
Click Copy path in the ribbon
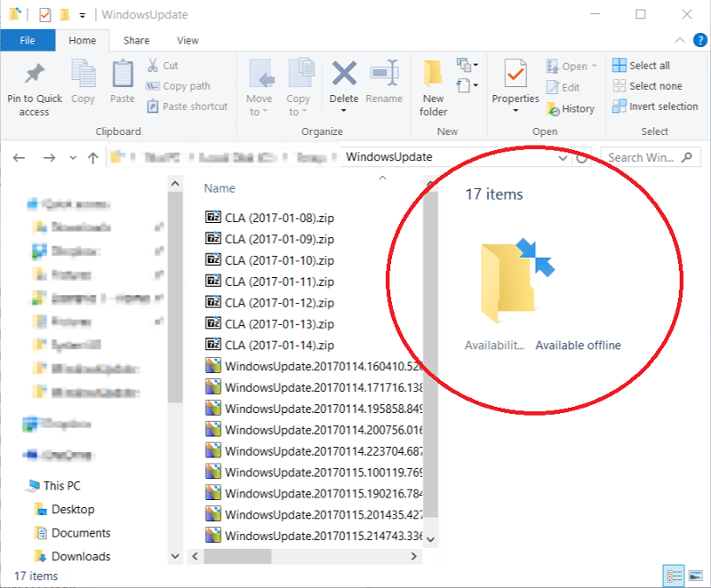(179, 85)
